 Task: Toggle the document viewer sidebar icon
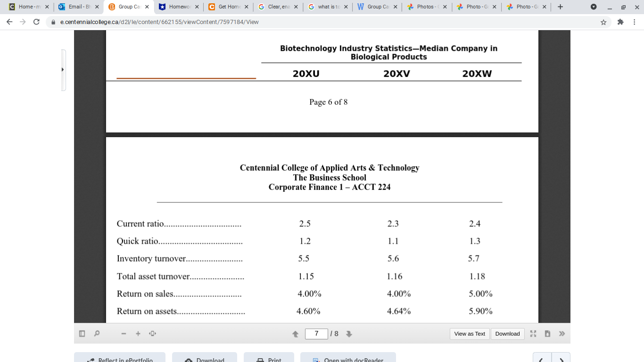82,334
